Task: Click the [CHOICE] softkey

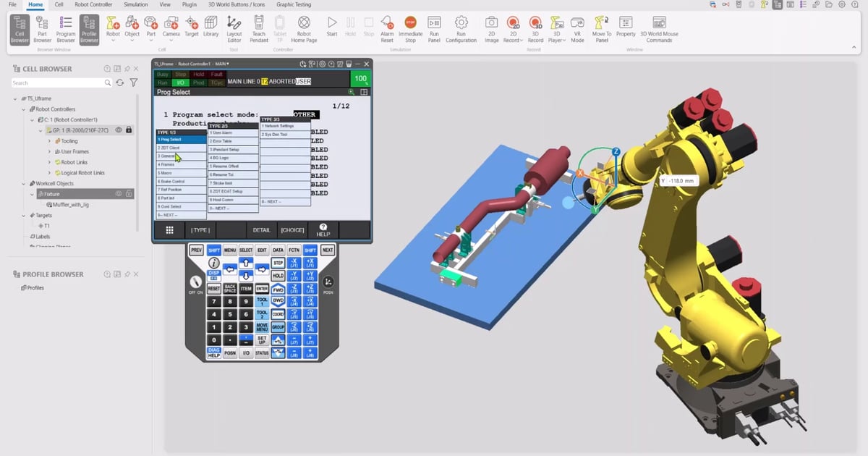Action: pos(292,230)
